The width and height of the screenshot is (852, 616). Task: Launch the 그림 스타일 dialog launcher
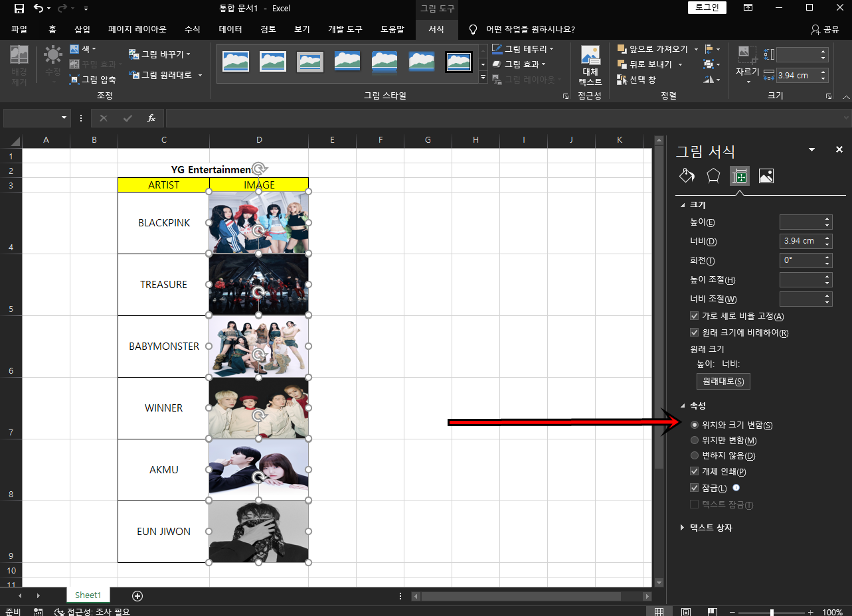click(566, 96)
